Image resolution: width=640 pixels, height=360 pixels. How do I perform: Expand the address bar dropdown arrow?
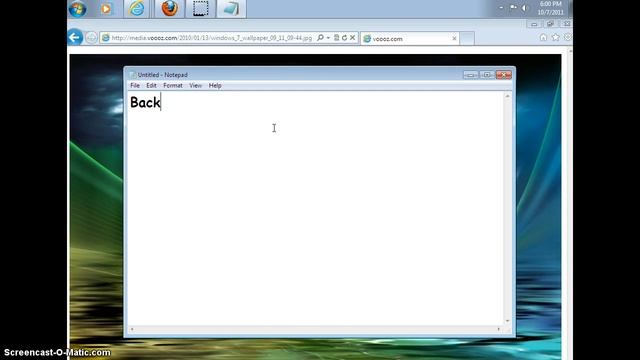tap(328, 38)
